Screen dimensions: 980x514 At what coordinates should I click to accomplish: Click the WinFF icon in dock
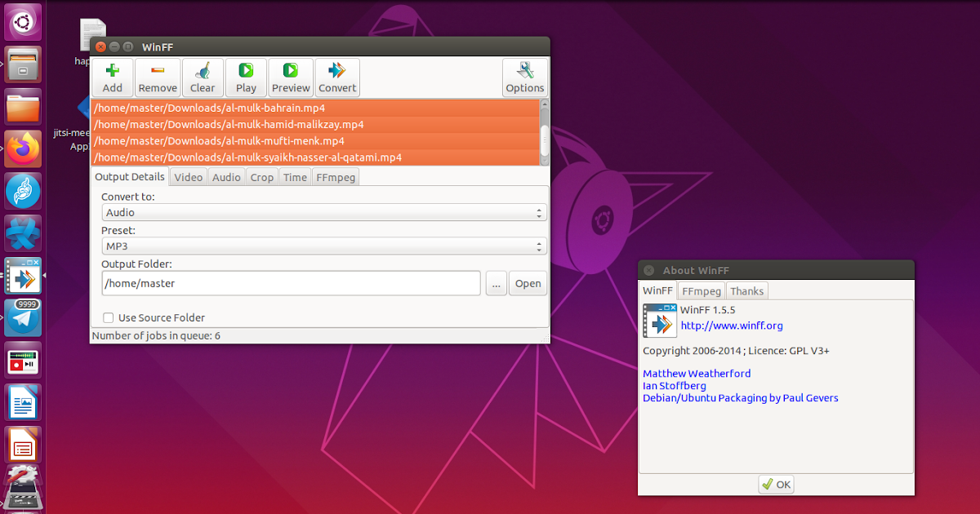pyautogui.click(x=23, y=276)
